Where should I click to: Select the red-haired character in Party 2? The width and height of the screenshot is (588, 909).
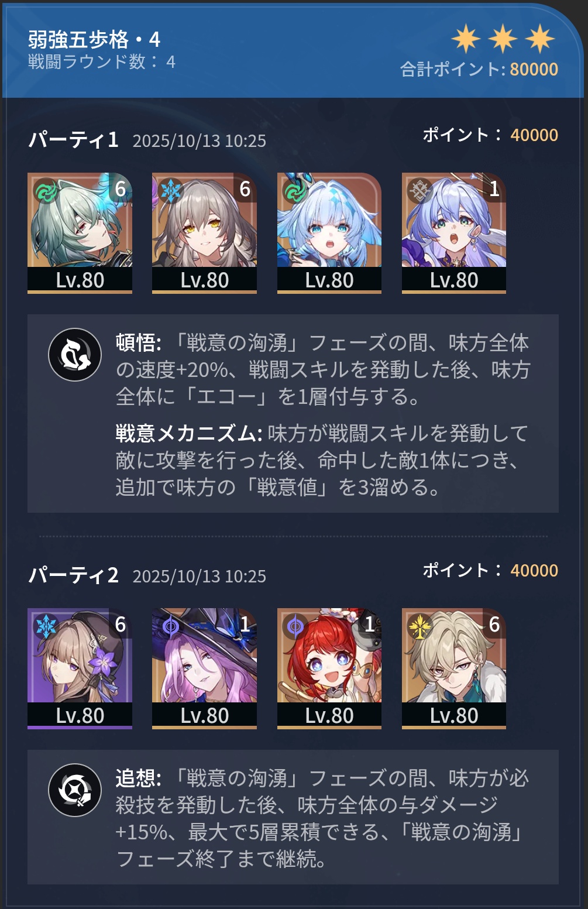pyautogui.click(x=329, y=668)
